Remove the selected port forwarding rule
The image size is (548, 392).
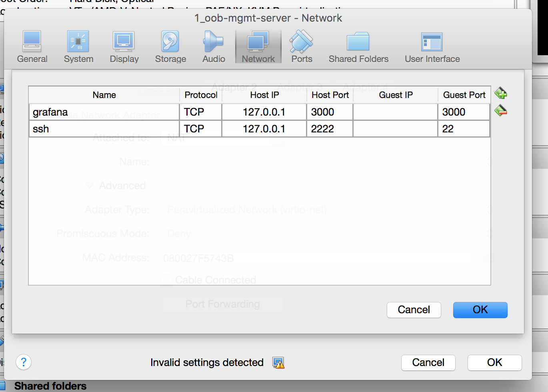click(x=500, y=110)
